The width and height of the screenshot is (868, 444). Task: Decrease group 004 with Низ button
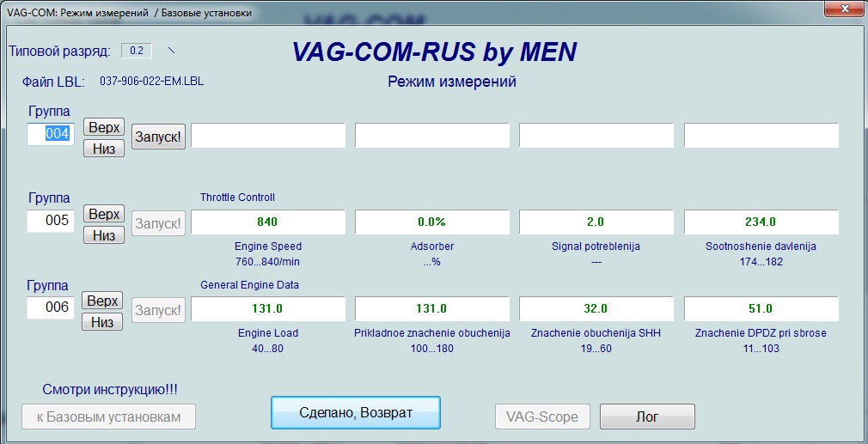(104, 149)
